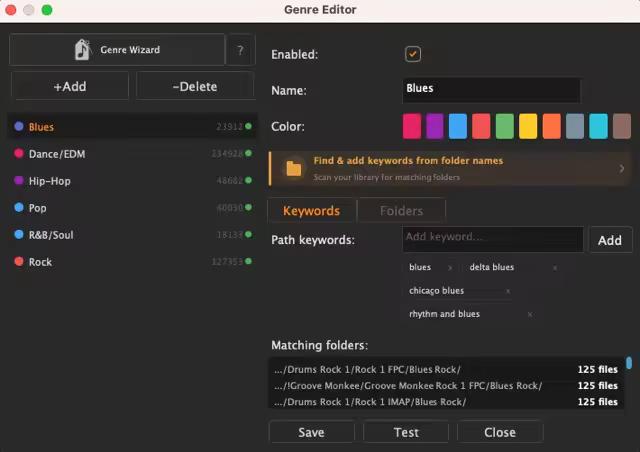Select the R&B/Soul genre row
640x452 pixels.
[132, 234]
